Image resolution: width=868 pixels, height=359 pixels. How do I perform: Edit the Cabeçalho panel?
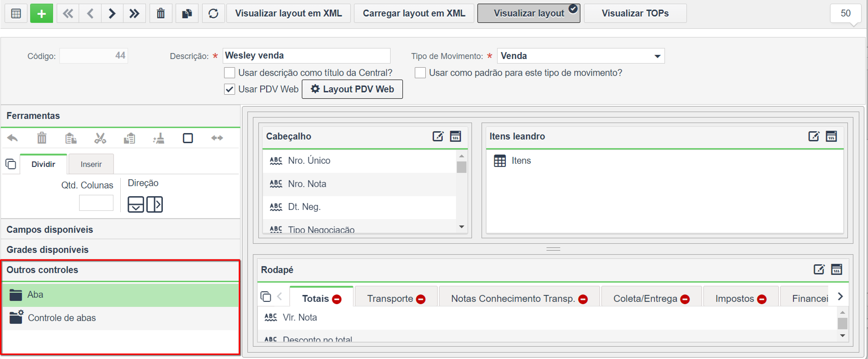click(x=438, y=136)
